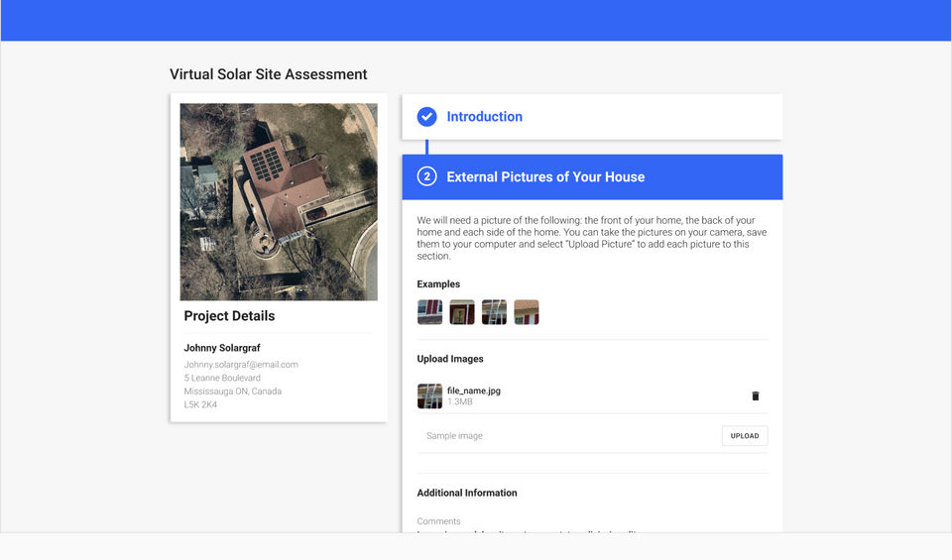This screenshot has height=560, width=952.
Task: Expand the Introduction step section
Action: [x=592, y=117]
